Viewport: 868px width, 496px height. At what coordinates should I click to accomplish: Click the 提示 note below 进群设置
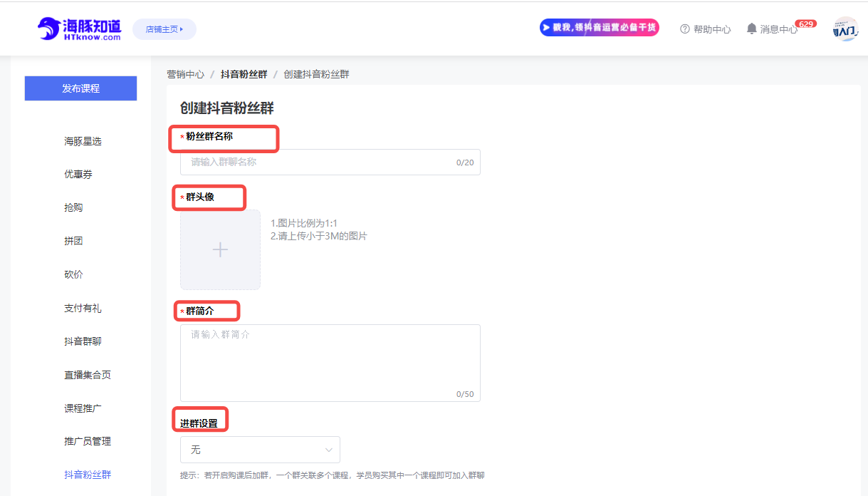tap(333, 475)
